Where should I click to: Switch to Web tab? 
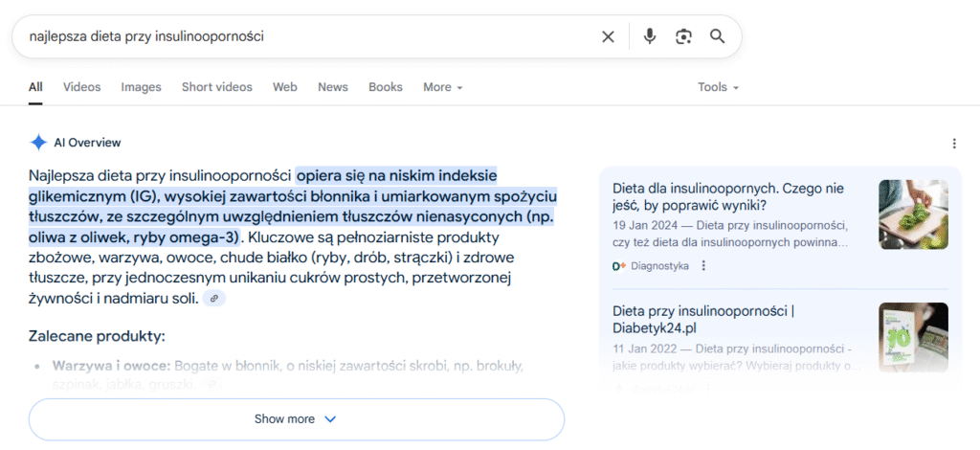285,87
